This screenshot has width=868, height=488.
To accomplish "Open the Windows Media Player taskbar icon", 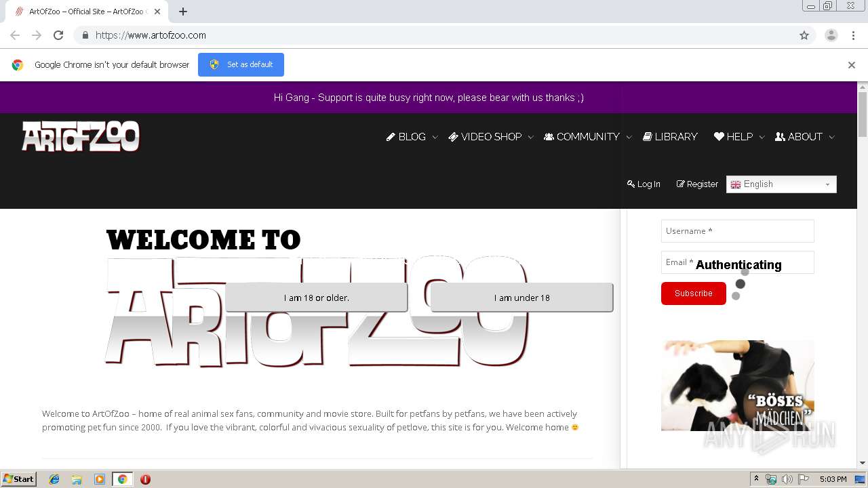I will [x=100, y=479].
